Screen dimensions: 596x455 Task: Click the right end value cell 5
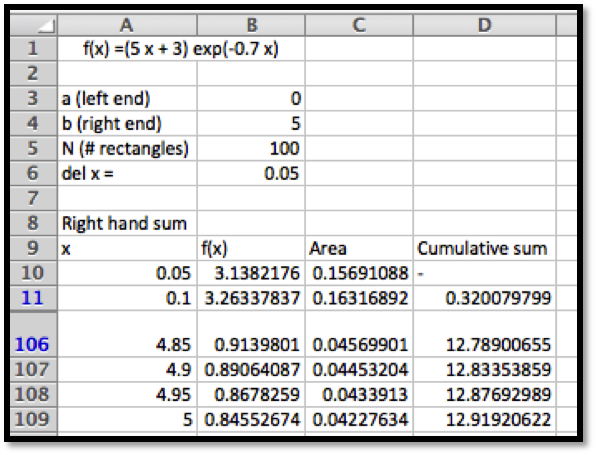coord(251,124)
